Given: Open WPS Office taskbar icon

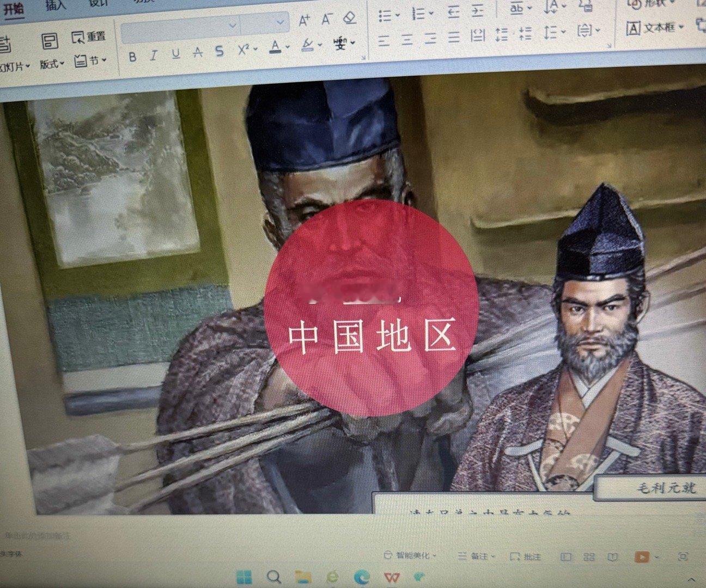Looking at the screenshot, I should tap(391, 578).
